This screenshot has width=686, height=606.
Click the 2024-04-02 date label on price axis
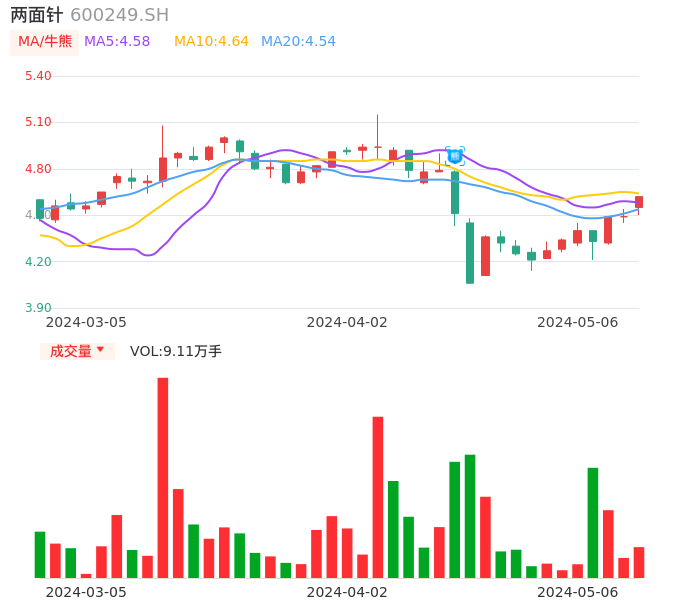click(x=347, y=322)
